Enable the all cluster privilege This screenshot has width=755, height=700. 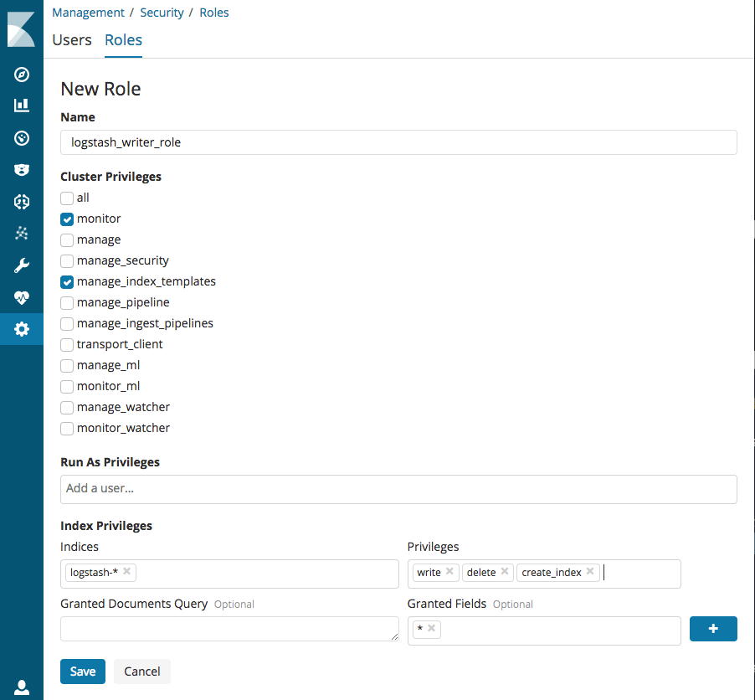pyautogui.click(x=66, y=198)
